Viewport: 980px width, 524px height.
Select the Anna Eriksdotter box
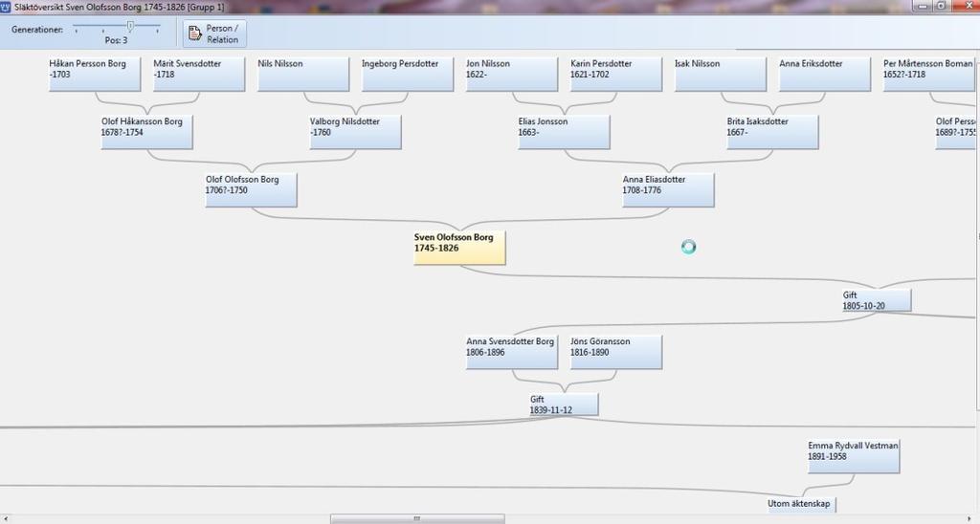[824, 75]
